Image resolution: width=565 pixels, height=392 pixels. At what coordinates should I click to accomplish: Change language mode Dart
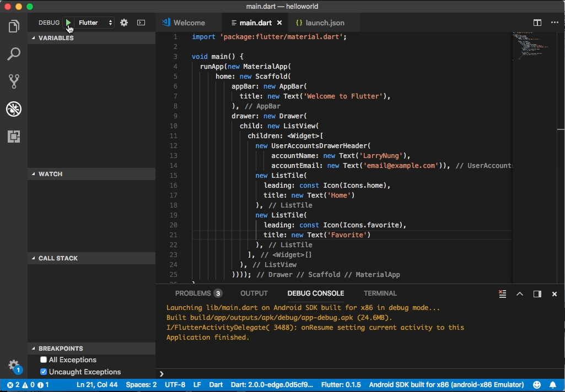click(216, 385)
